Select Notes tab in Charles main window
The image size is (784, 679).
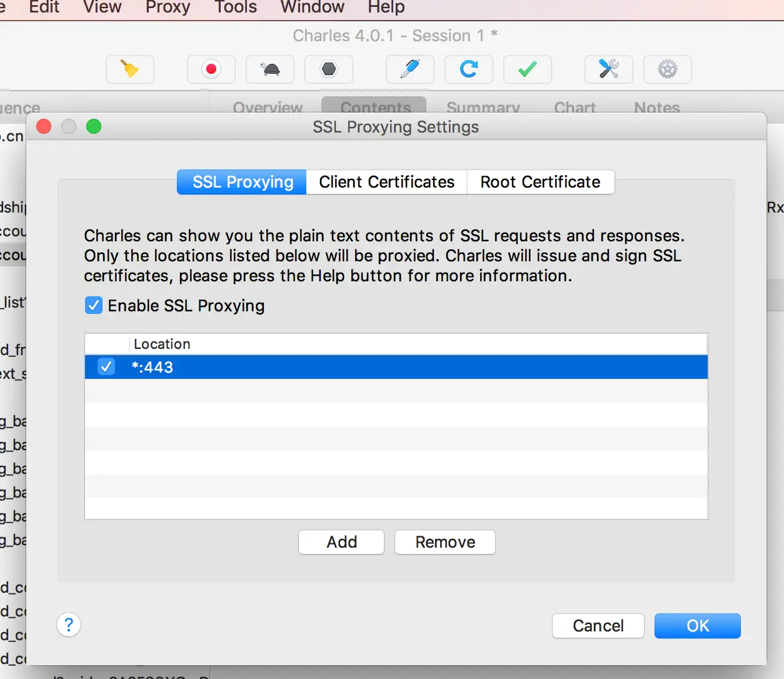[656, 108]
